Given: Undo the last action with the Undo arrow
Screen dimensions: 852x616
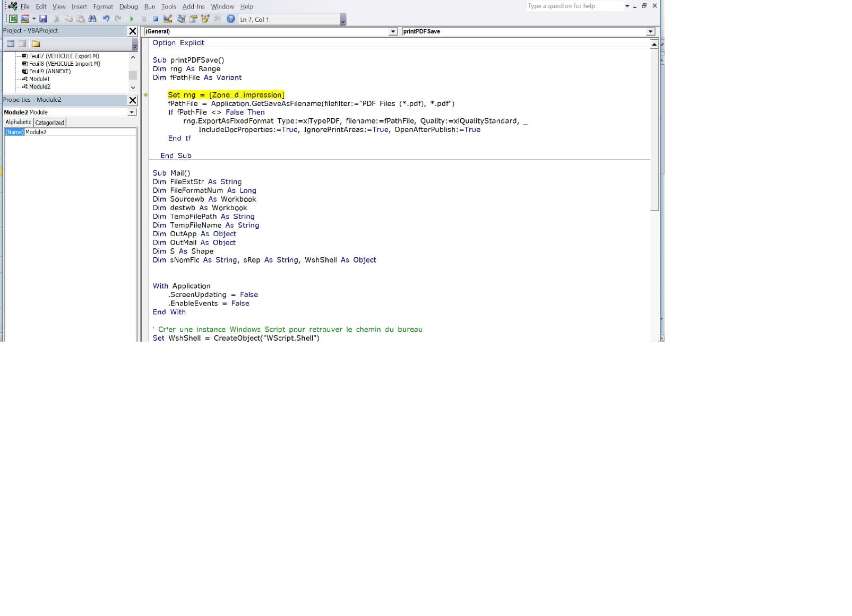Looking at the screenshot, I should tap(106, 19).
